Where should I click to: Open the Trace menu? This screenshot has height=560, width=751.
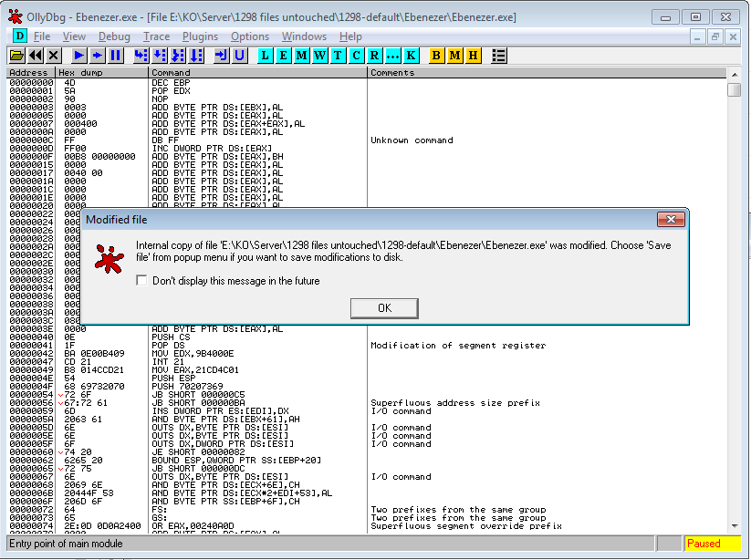click(x=156, y=36)
